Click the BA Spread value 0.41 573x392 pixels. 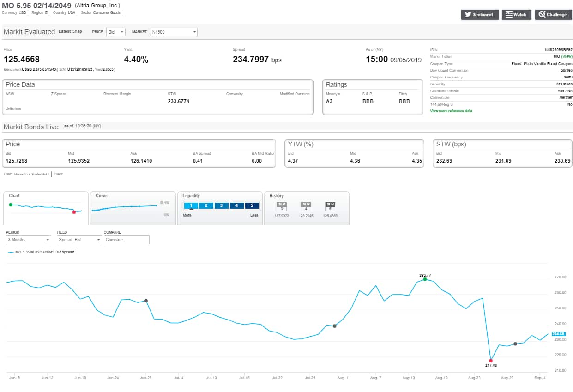[198, 161]
